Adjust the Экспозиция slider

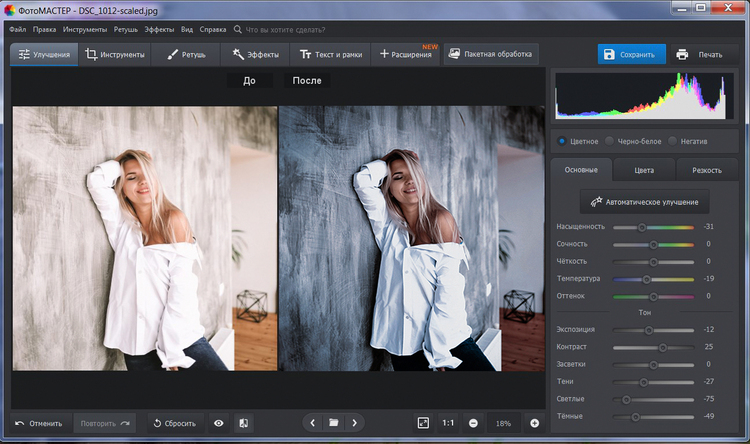point(653,330)
